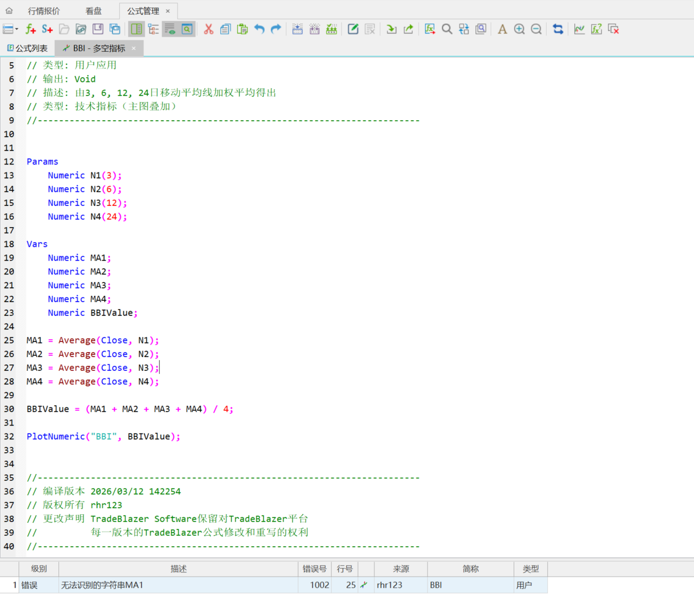Sort errors by the 行号 column header
694x616 pixels.
[345, 569]
